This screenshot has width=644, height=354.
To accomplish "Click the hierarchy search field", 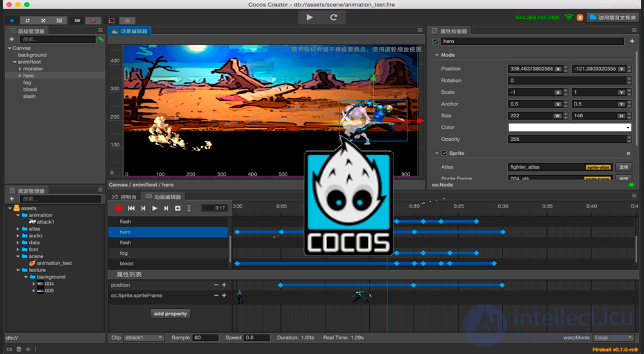I will coord(58,39).
